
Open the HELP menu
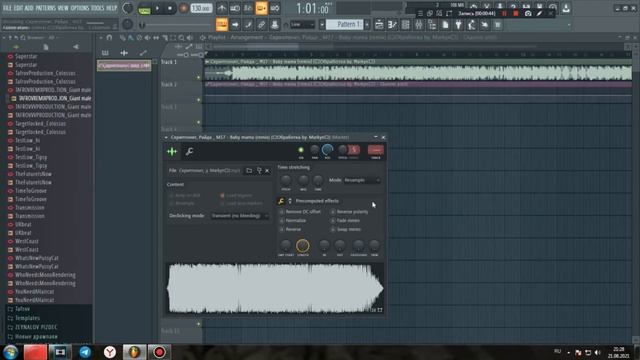[x=111, y=8]
